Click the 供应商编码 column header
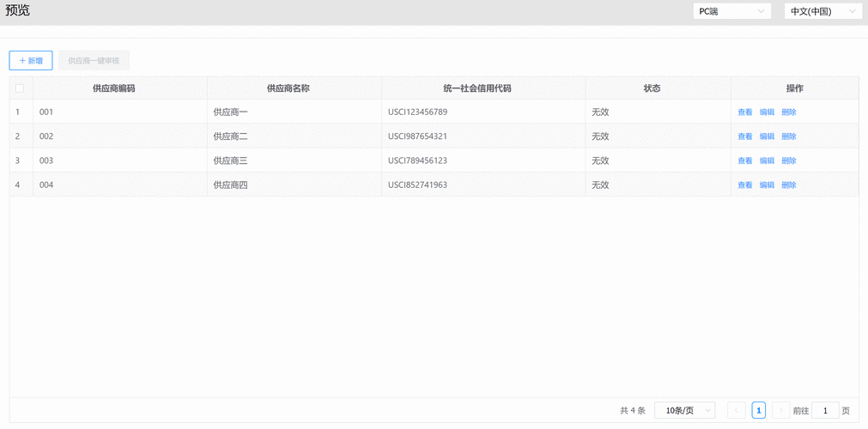This screenshot has width=868, height=429. (113, 88)
